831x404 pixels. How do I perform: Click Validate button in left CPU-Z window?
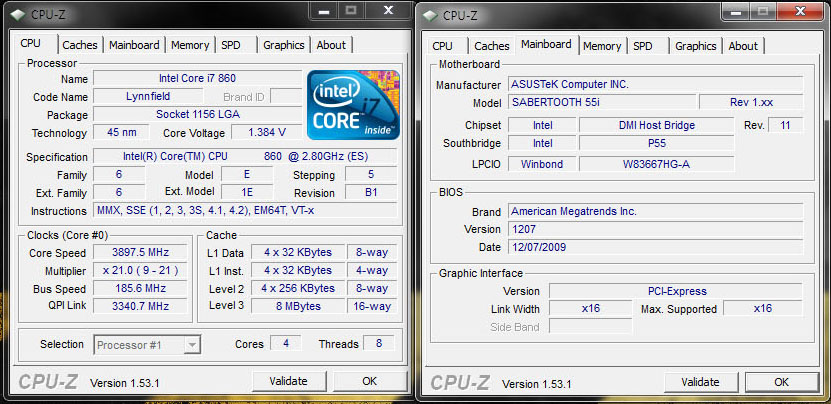(288, 381)
